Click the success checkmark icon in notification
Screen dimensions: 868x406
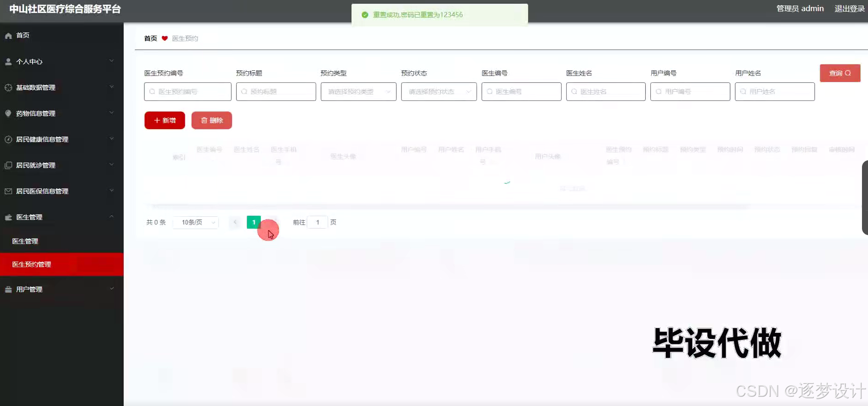[365, 15]
